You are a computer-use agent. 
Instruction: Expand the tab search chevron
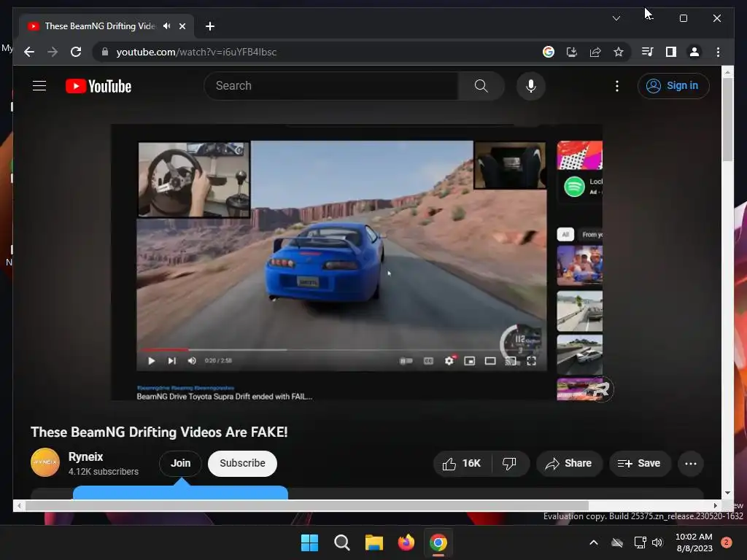click(616, 18)
